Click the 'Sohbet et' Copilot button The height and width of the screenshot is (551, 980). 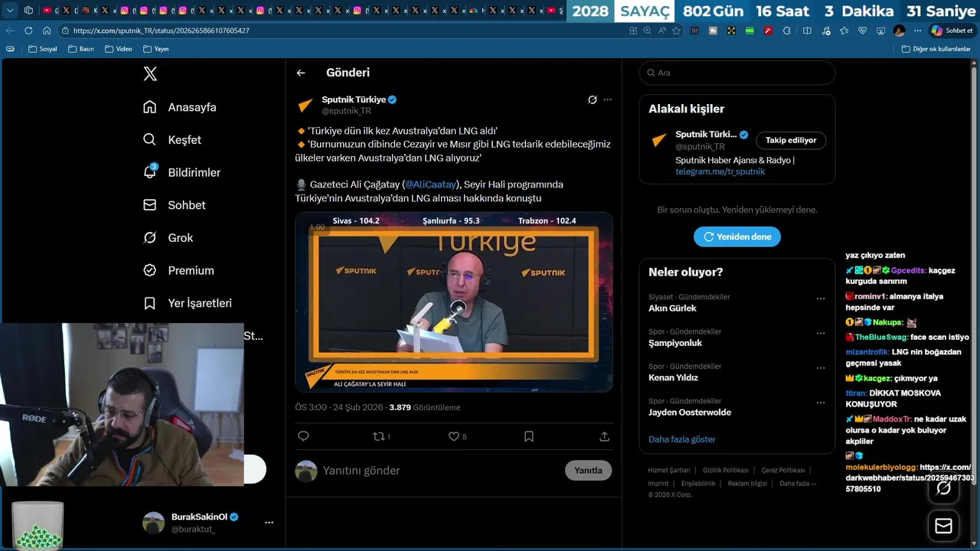[952, 31]
